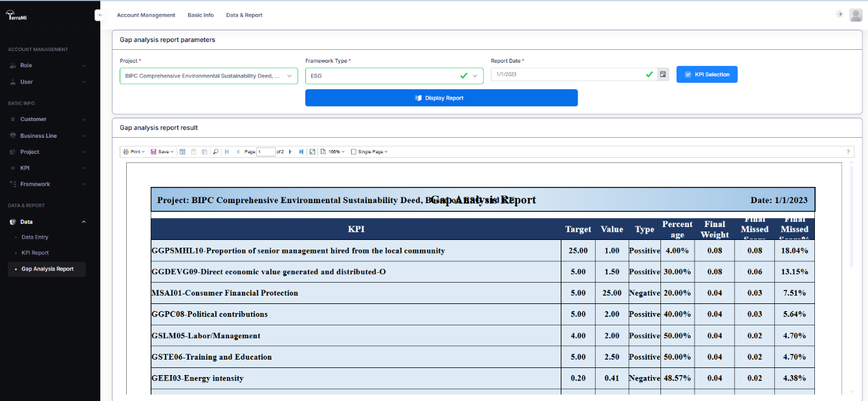
Task: Toggle the light/dark theme sun icon
Action: [840, 14]
